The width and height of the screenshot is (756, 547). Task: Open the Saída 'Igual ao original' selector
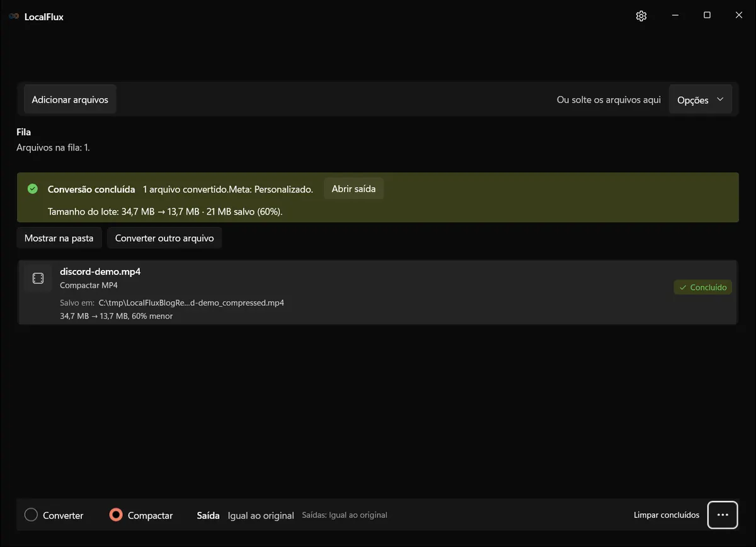(x=261, y=516)
